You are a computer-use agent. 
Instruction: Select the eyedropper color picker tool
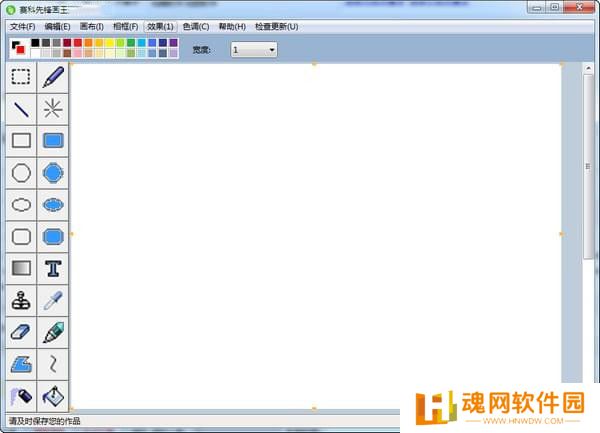(x=53, y=300)
